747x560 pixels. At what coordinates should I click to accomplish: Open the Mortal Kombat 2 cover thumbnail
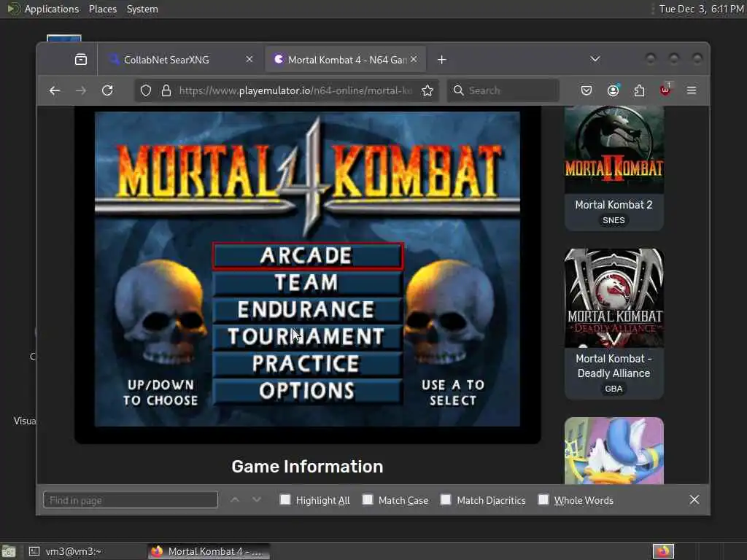pyautogui.click(x=614, y=149)
